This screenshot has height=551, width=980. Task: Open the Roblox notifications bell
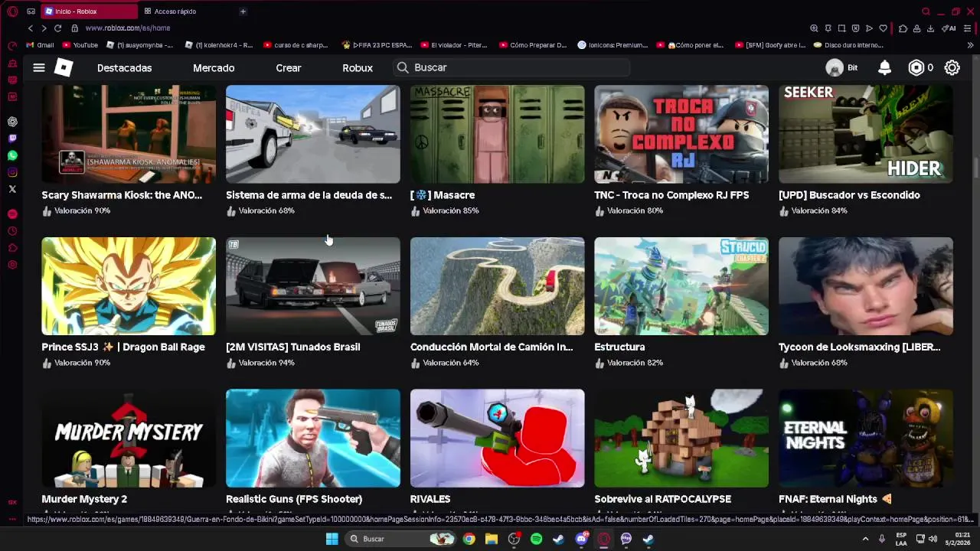coord(884,67)
